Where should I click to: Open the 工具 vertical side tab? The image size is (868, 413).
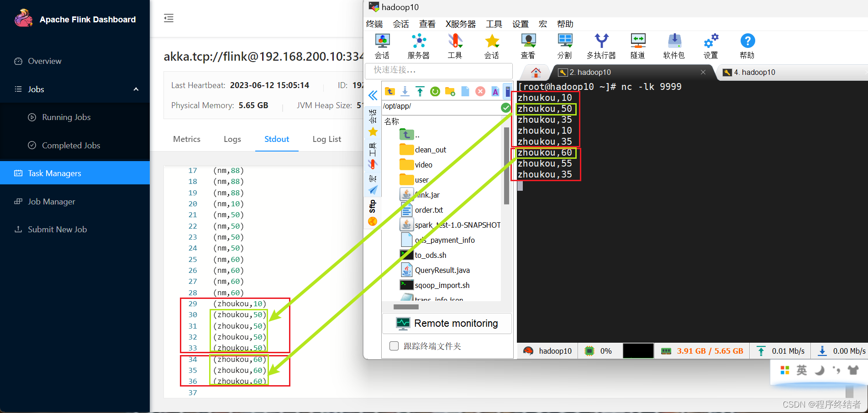click(373, 155)
